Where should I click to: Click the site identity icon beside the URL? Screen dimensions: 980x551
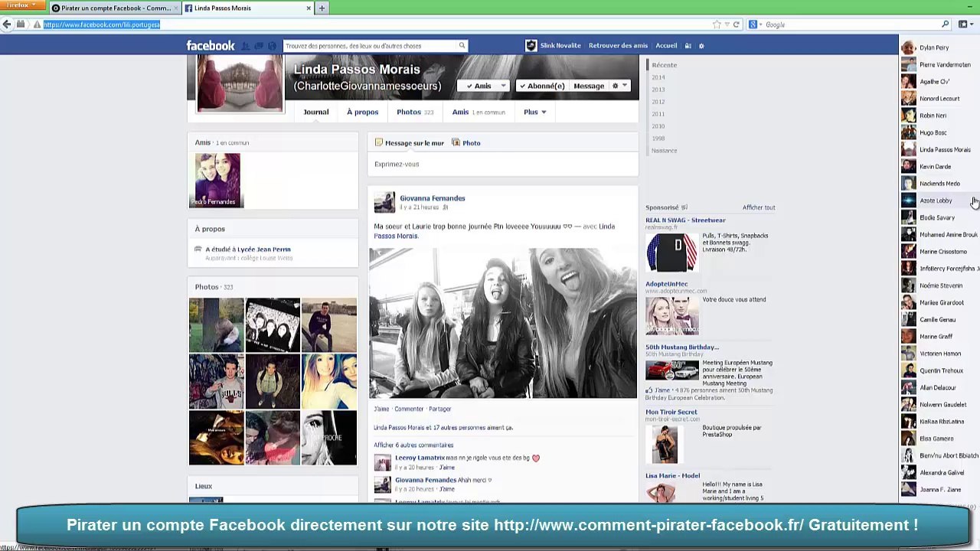point(37,24)
